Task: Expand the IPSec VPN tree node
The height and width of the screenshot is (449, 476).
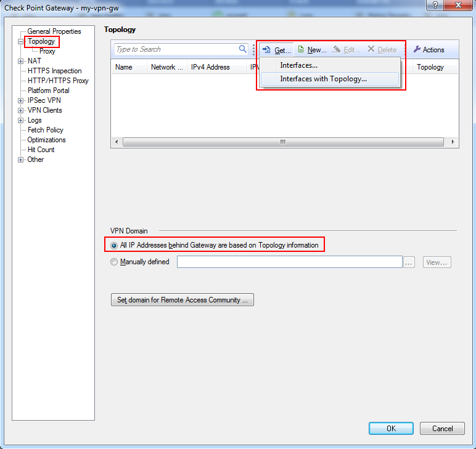Action: click(x=20, y=100)
